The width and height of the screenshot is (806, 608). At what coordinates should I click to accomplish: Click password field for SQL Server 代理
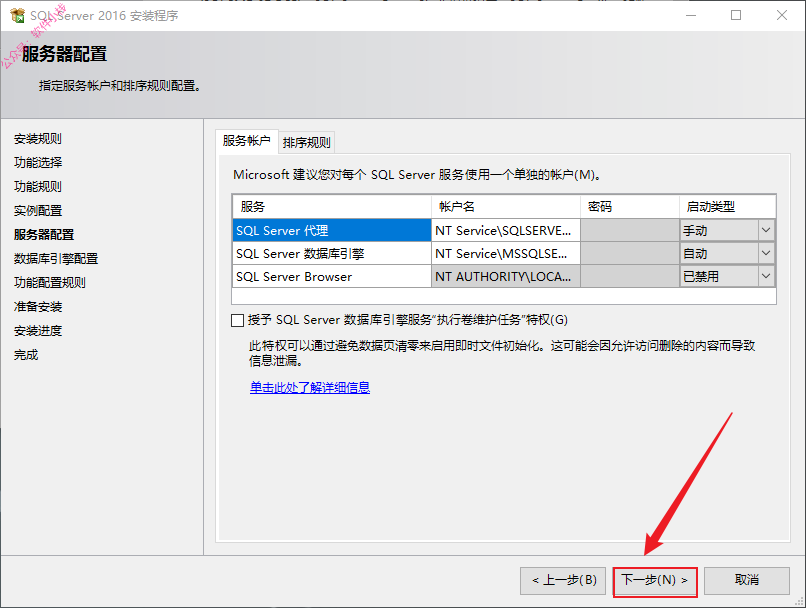[x=630, y=230]
